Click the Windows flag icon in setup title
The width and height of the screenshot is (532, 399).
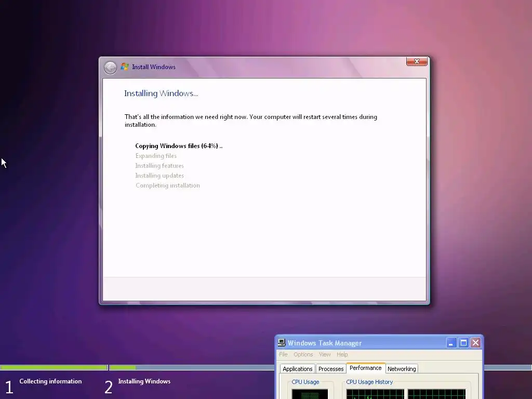(x=125, y=66)
